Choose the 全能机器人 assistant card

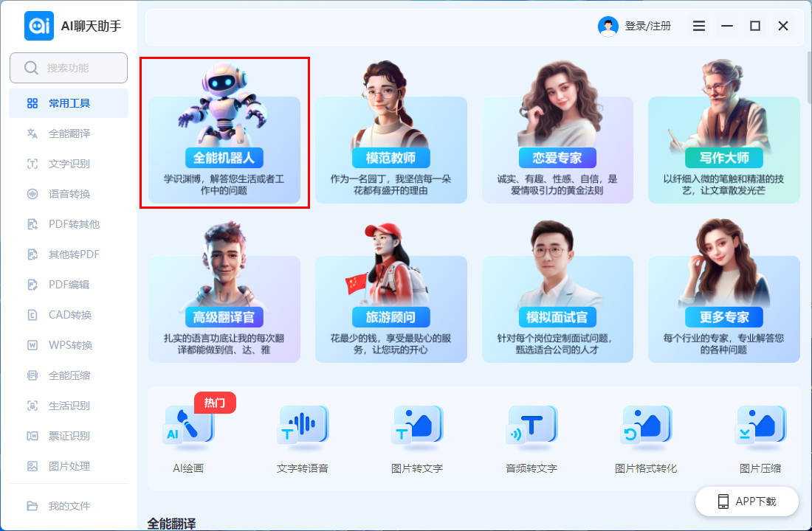[224, 133]
